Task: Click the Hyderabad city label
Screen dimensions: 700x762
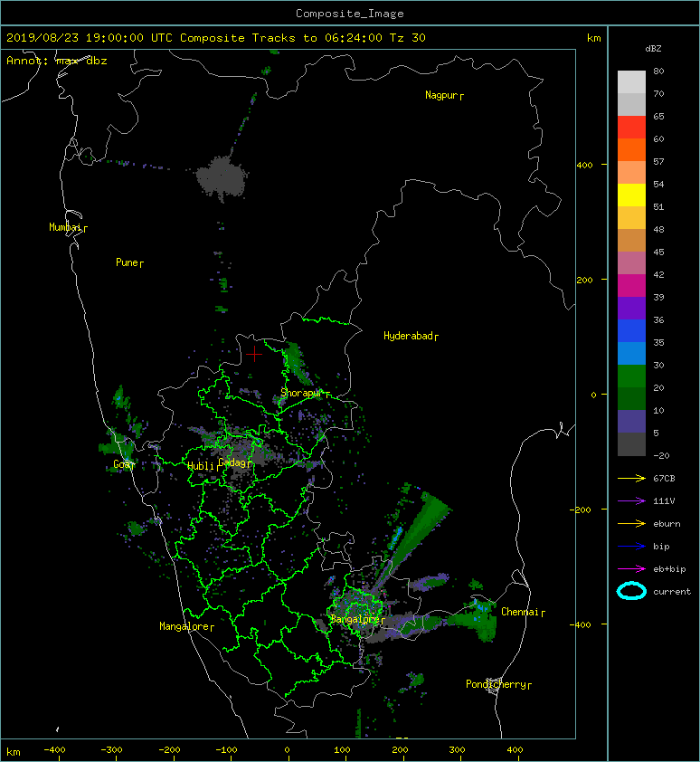Action: pyautogui.click(x=408, y=336)
